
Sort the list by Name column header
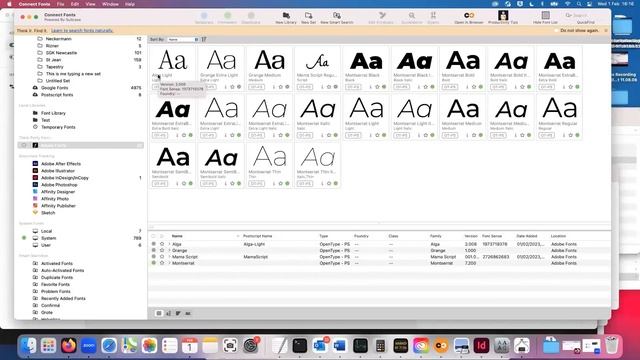pyautogui.click(x=177, y=236)
